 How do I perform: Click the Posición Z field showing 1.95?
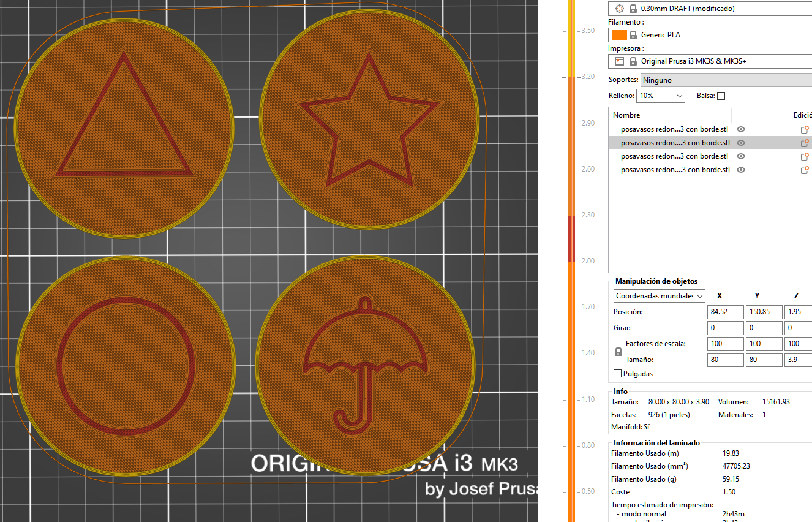(799, 312)
